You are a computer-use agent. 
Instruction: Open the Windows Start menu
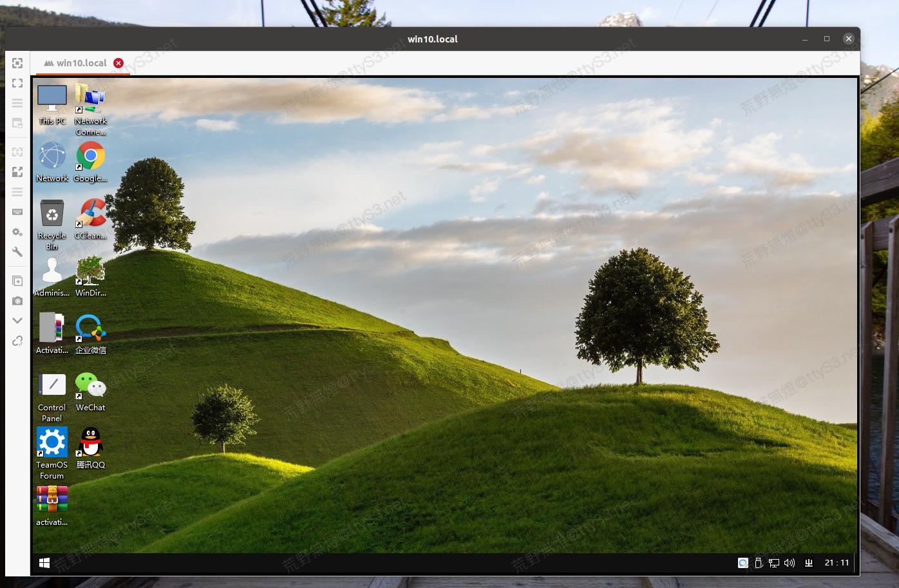(44, 563)
